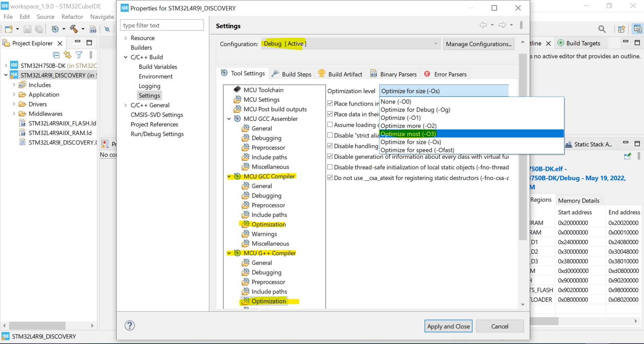The width and height of the screenshot is (644, 344).
Task: Minimize the Project Explorer view
Action: [78, 42]
